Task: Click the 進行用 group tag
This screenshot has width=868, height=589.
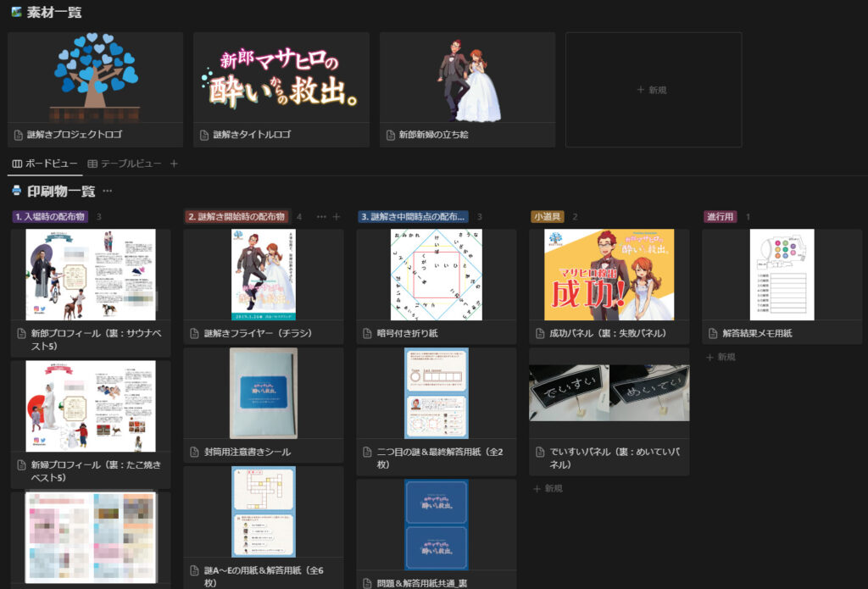Action: tap(721, 217)
